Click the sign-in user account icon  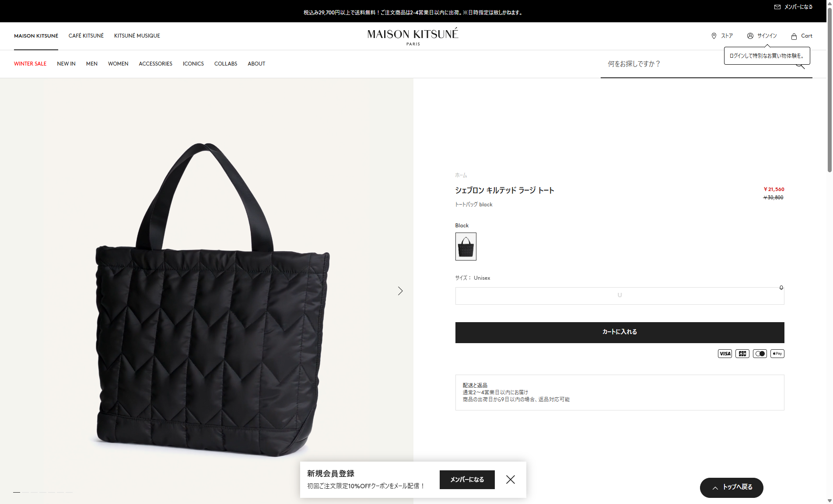(750, 36)
